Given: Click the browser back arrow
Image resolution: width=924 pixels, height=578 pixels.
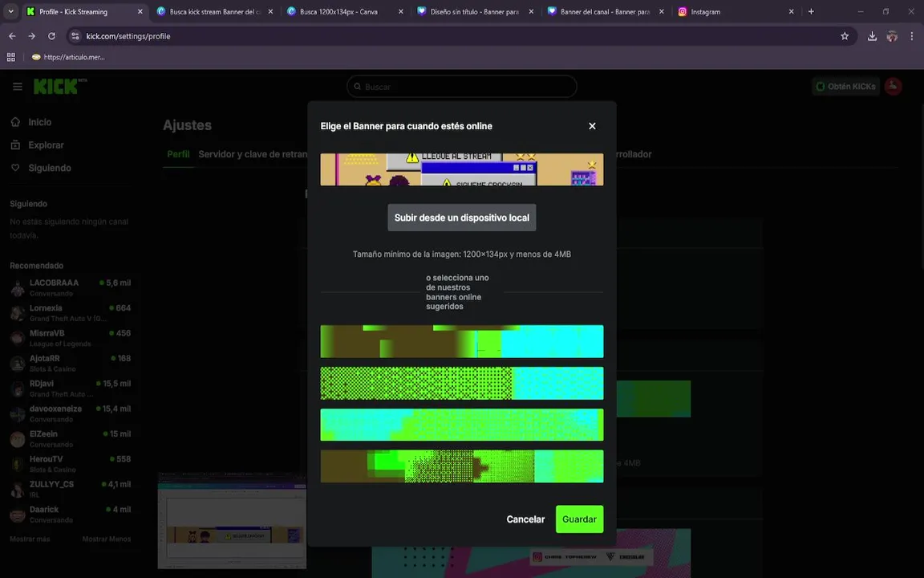Looking at the screenshot, I should [12, 36].
